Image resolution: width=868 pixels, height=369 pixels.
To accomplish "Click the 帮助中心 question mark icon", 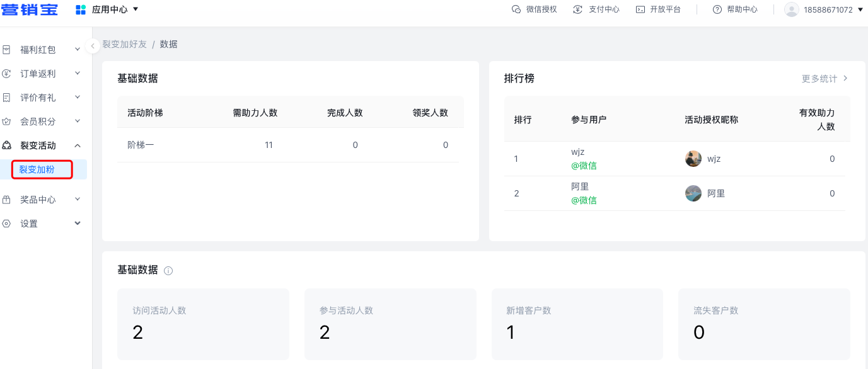I will 717,9.
